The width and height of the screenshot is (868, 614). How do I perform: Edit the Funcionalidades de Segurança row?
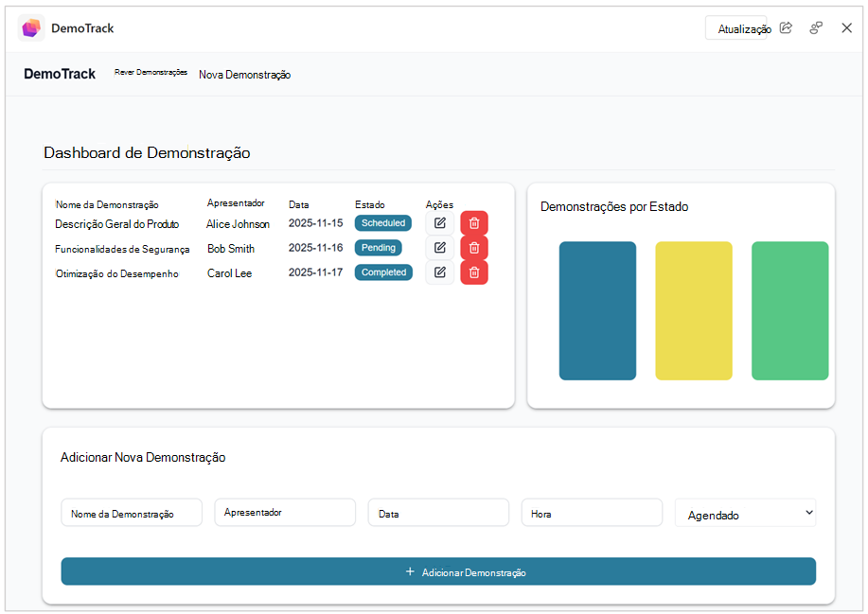point(439,247)
